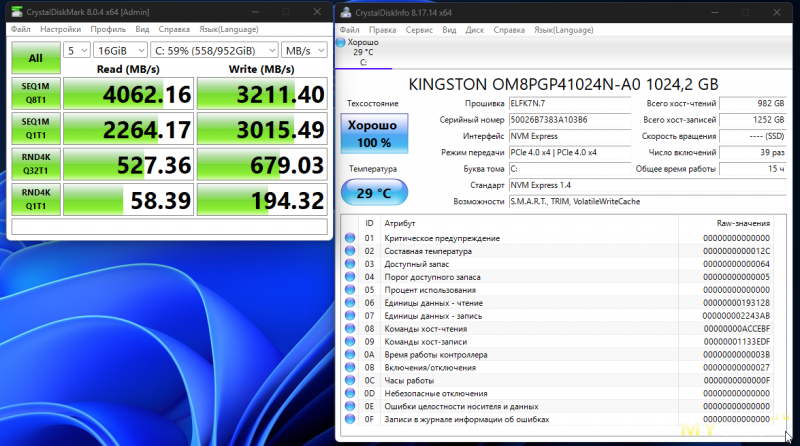This screenshot has width=800, height=446.
Task: Open Вид menu in CrystalDiskInfo
Action: point(449,30)
